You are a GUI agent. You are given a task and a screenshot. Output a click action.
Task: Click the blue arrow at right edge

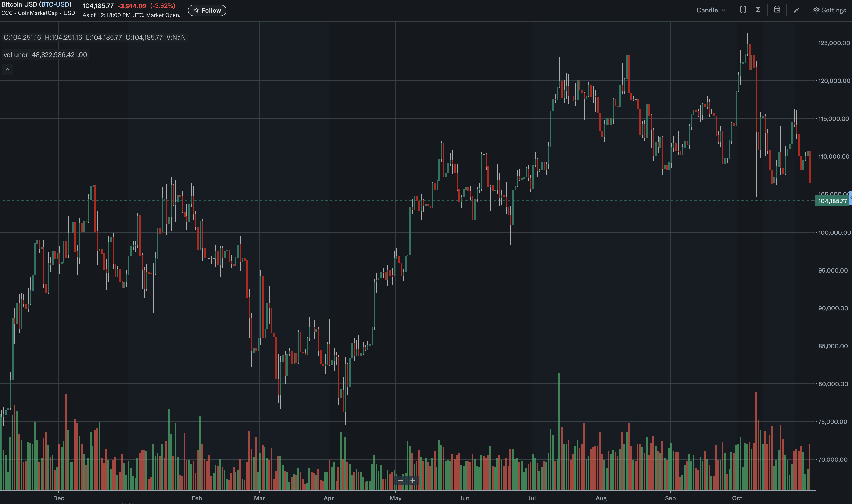pos(850,198)
